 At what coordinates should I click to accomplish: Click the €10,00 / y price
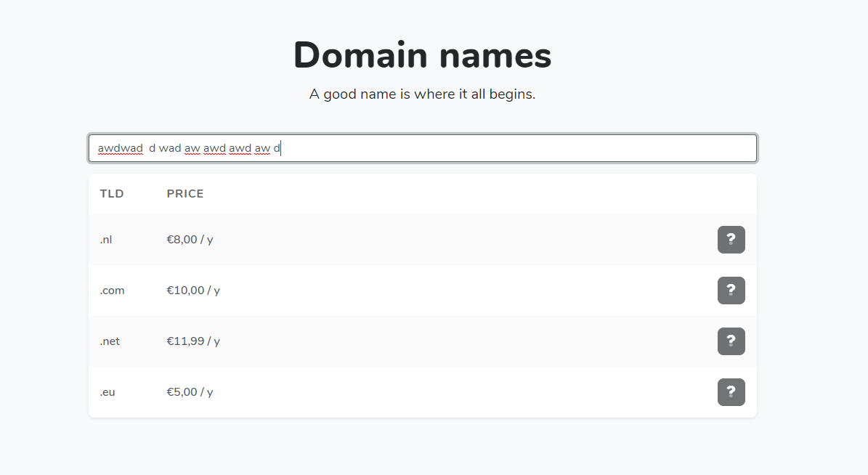pyautogui.click(x=193, y=291)
